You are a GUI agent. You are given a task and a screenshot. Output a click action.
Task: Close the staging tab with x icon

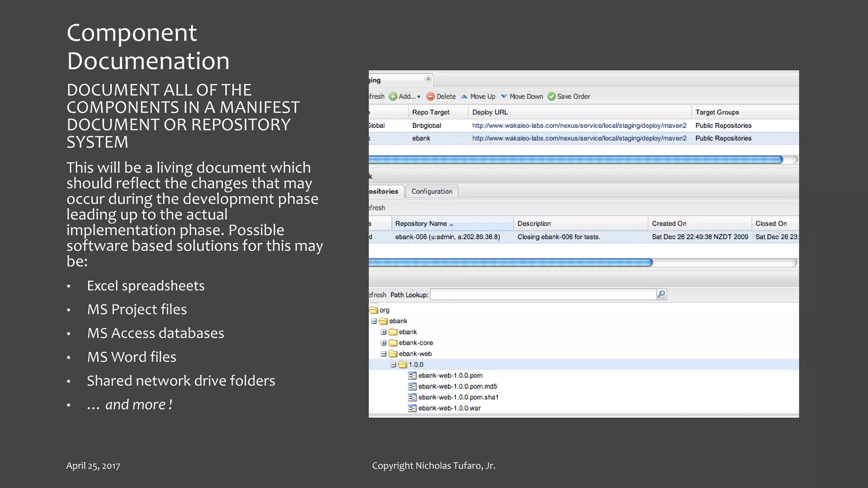click(428, 79)
